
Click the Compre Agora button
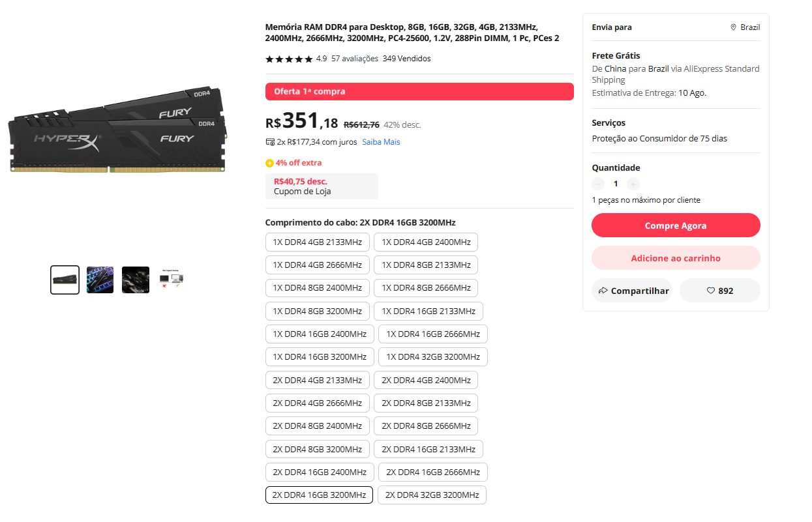tap(676, 225)
